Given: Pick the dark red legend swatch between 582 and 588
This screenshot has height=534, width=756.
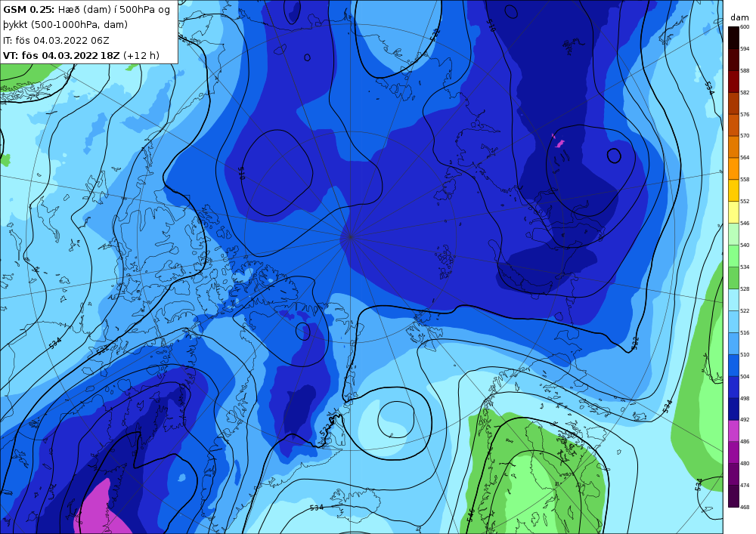Looking at the screenshot, I should tap(733, 82).
